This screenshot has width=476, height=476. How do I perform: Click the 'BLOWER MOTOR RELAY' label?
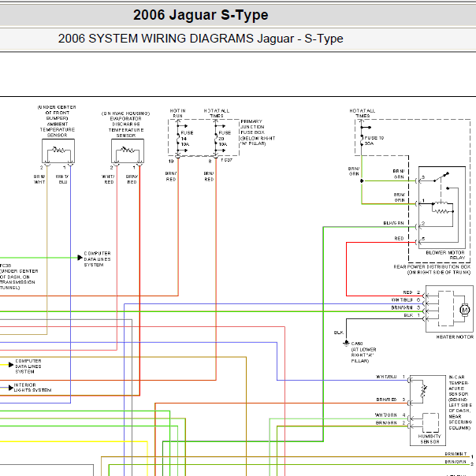click(445, 255)
